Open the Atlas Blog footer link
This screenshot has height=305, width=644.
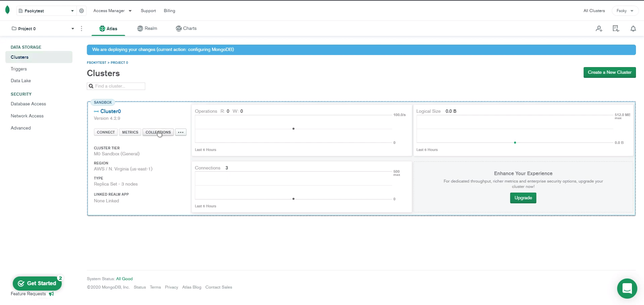192,287
